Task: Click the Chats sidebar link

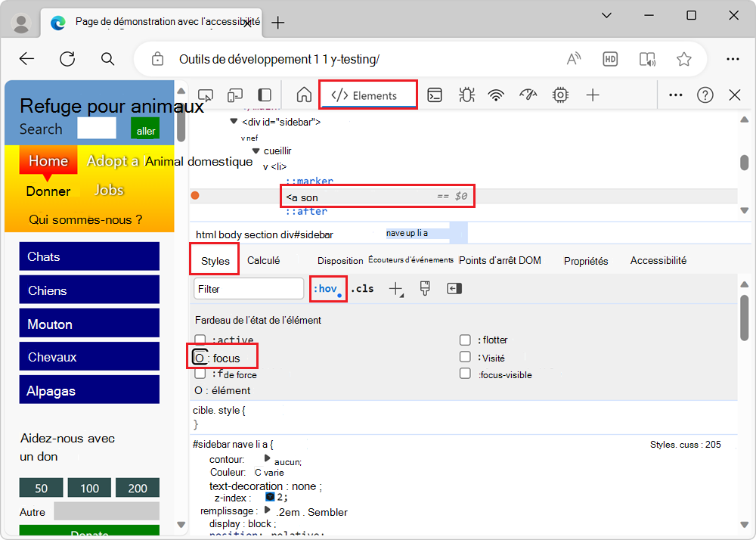Action: coord(89,256)
